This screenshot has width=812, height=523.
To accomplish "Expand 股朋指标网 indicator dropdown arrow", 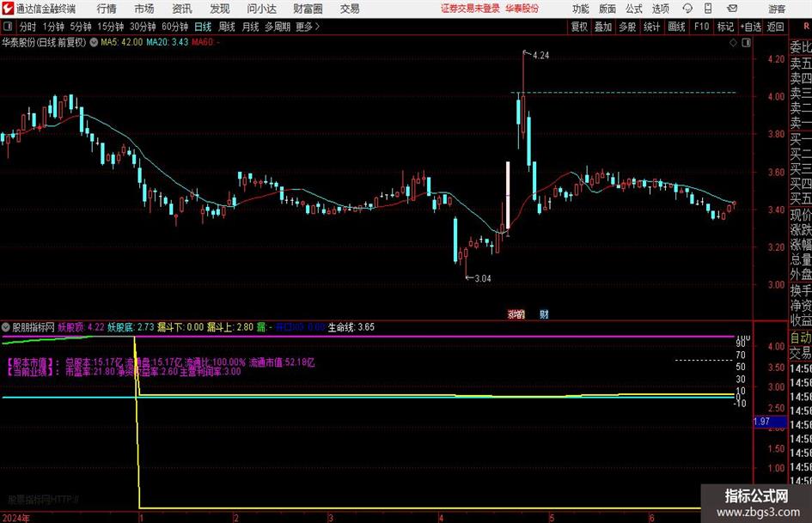I will click(x=6, y=327).
